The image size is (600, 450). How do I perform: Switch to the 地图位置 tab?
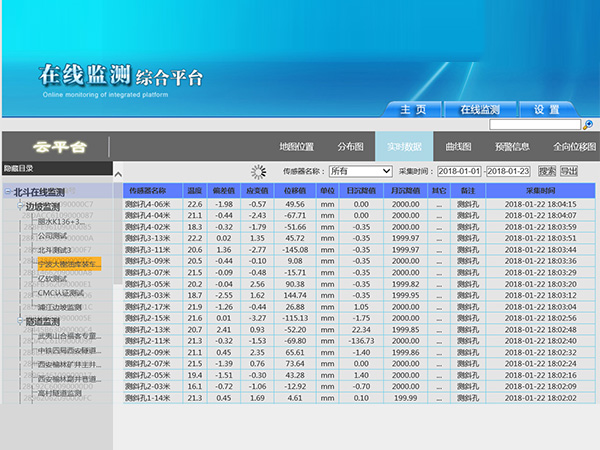point(296,147)
